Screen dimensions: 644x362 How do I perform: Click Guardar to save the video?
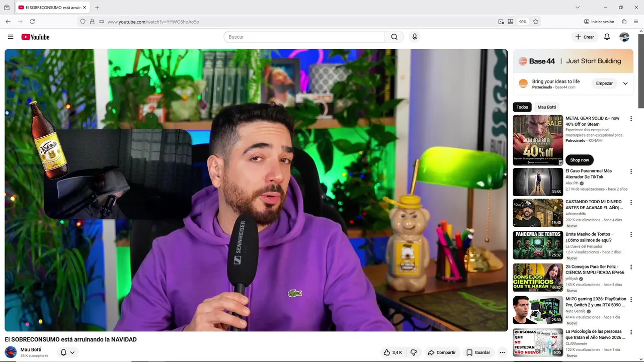coord(478,352)
